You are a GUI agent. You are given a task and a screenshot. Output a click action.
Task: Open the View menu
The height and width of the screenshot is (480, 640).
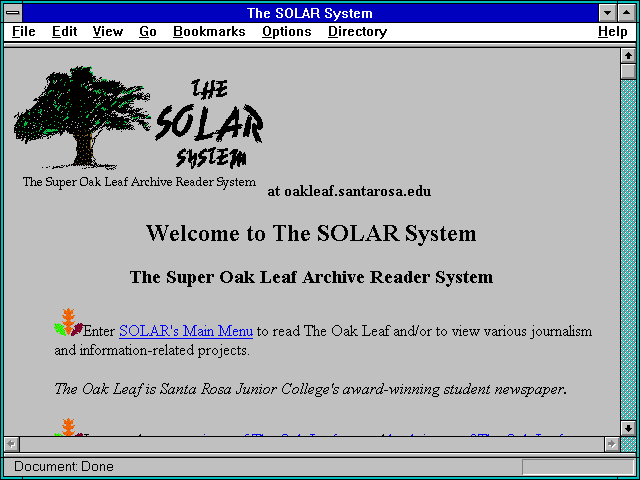pos(107,32)
